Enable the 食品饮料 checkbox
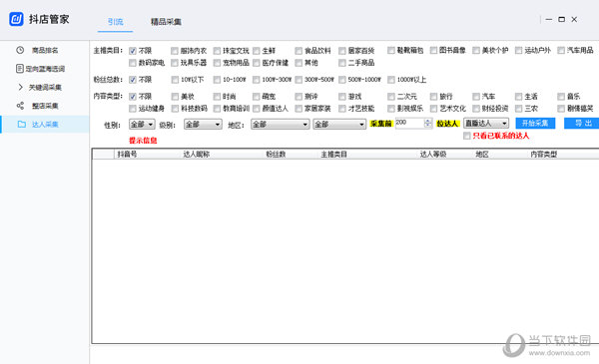599x364 pixels. click(299, 51)
